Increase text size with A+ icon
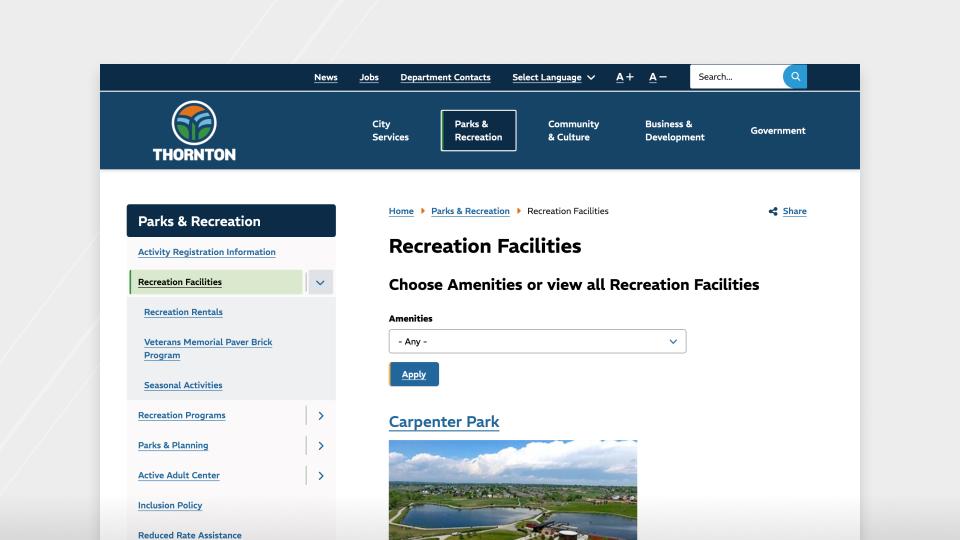Image resolution: width=960 pixels, height=540 pixels. point(624,77)
